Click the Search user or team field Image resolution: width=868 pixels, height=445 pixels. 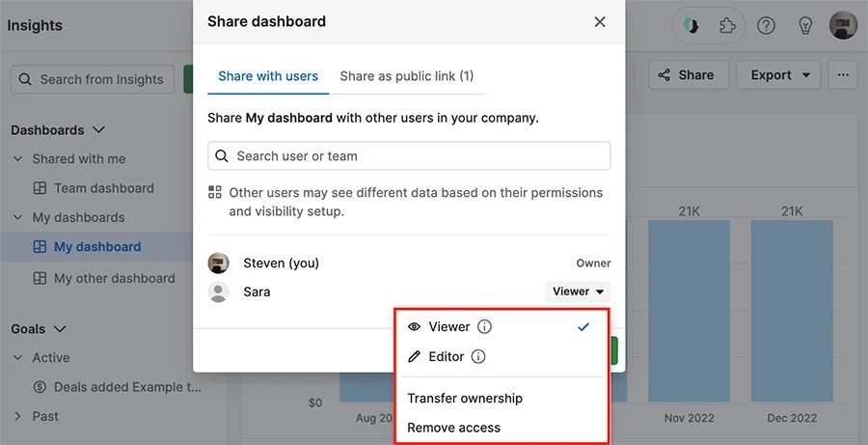pos(409,156)
